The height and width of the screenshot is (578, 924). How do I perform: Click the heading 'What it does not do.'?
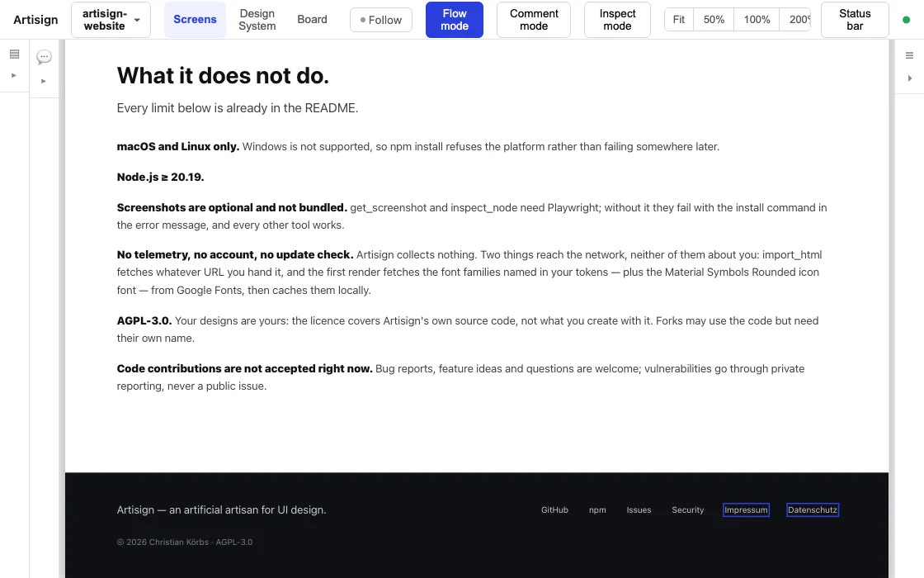223,75
